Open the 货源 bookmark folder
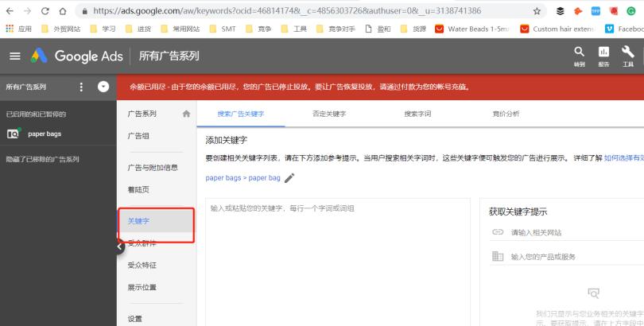 click(x=413, y=29)
